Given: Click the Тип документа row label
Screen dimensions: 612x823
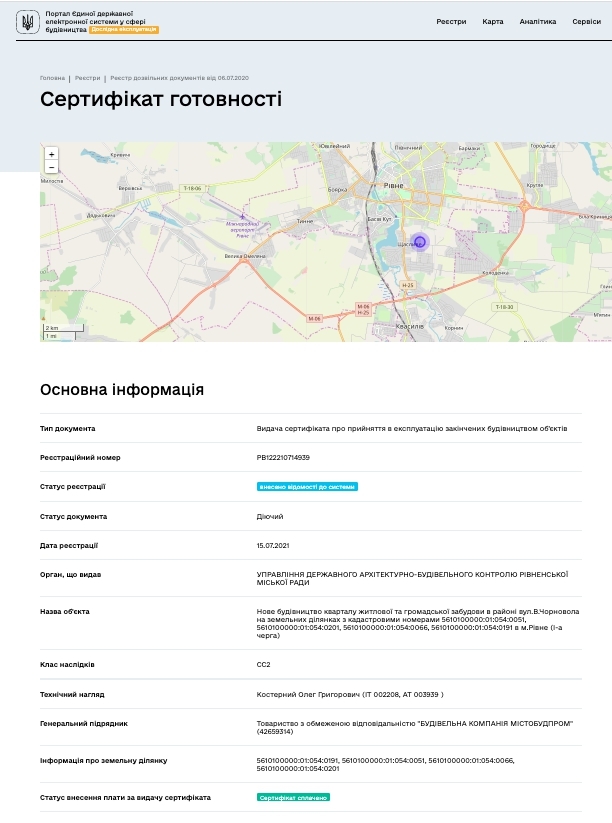Looking at the screenshot, I should tap(68, 428).
